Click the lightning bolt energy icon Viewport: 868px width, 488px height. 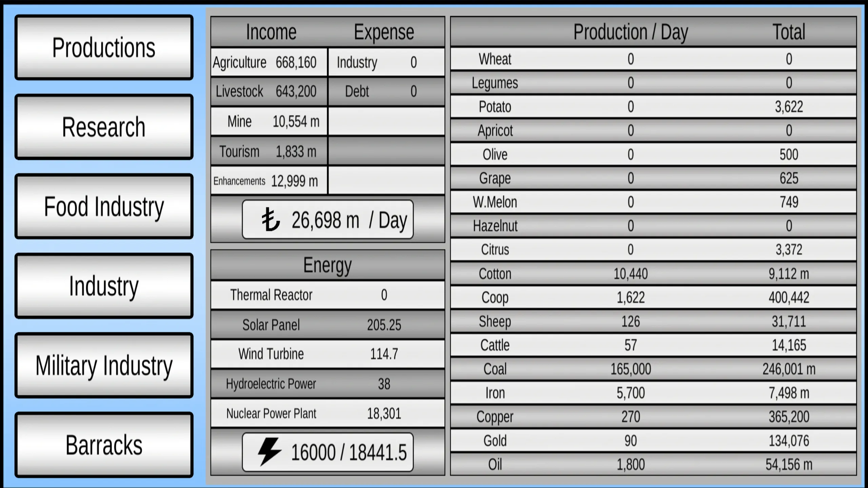point(270,451)
